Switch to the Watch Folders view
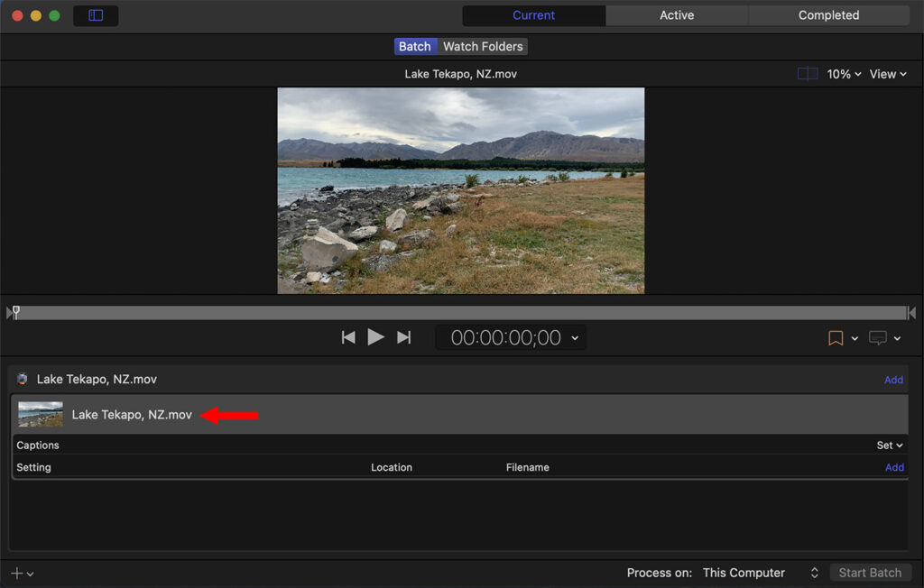 tap(483, 46)
